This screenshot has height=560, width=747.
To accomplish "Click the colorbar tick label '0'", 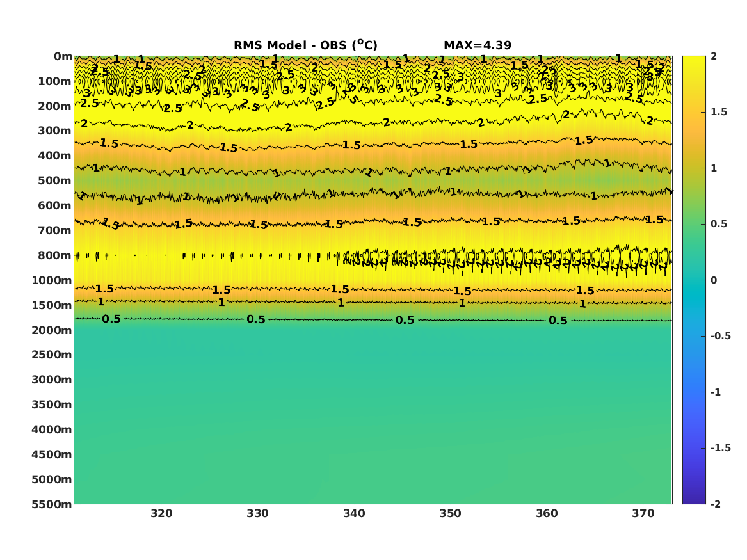I will pos(714,280).
